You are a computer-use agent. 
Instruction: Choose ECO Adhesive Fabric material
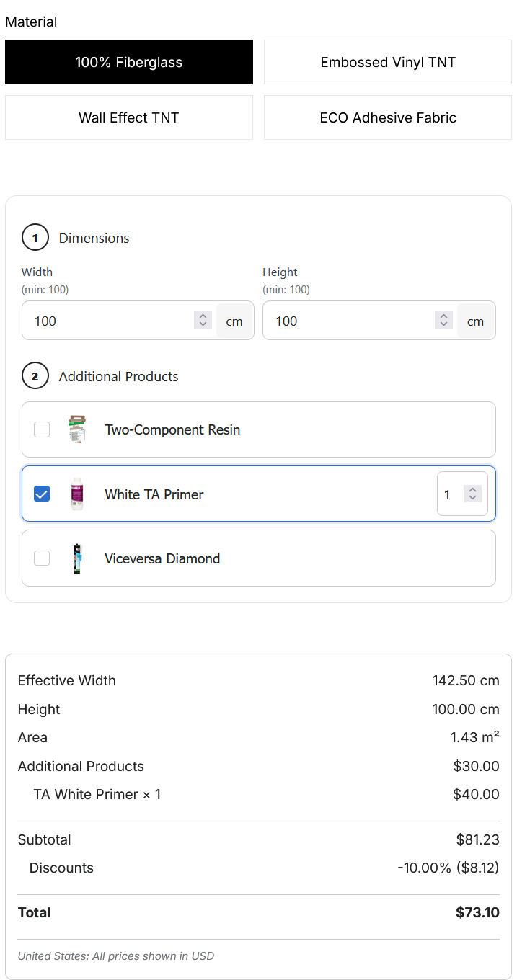click(388, 117)
